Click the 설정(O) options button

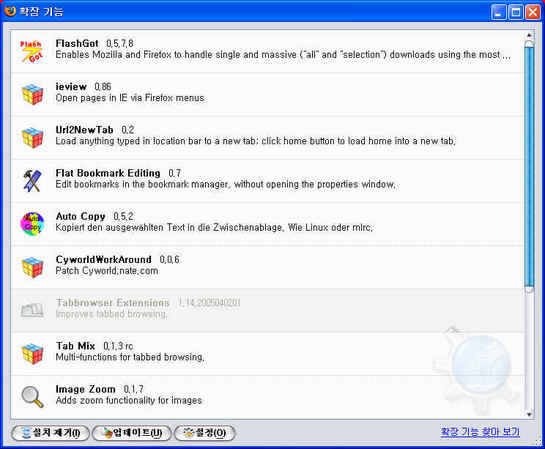[205, 433]
